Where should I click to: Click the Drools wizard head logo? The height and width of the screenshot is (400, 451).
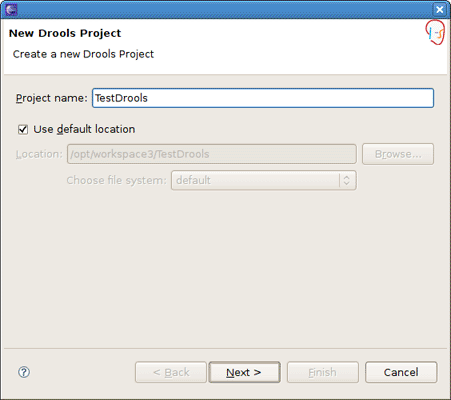(435, 32)
